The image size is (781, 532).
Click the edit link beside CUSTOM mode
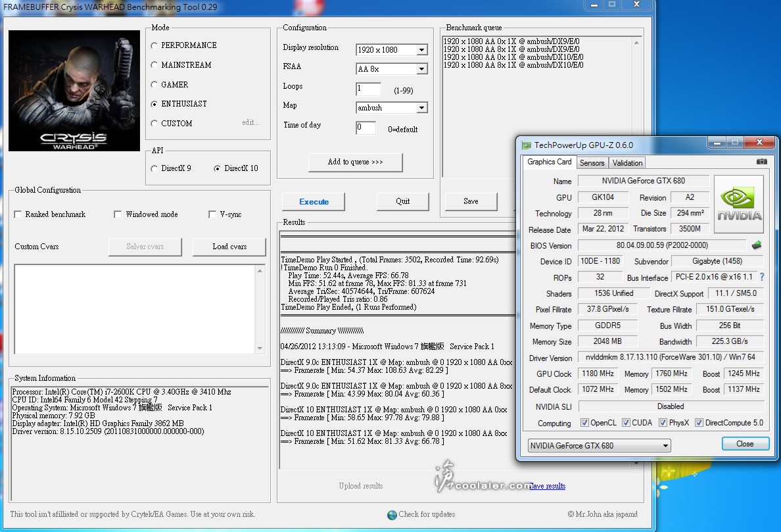[x=250, y=122]
